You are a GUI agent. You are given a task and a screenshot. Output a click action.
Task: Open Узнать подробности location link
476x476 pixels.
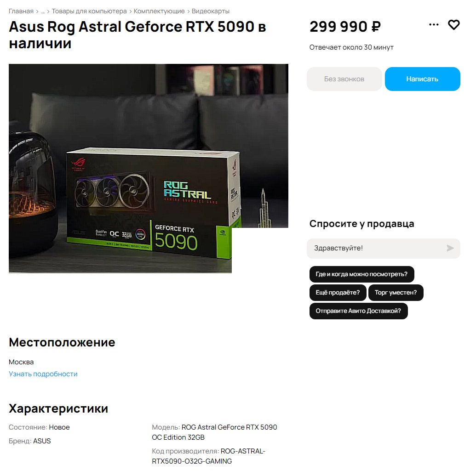tap(43, 374)
